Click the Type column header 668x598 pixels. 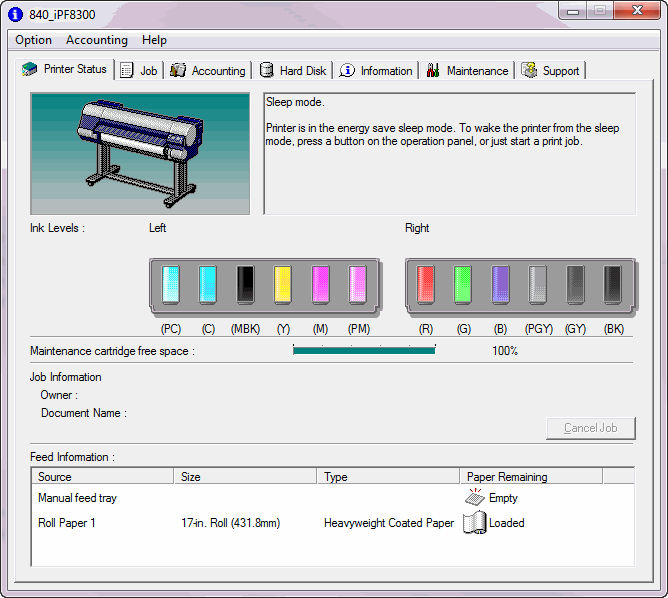pos(389,476)
